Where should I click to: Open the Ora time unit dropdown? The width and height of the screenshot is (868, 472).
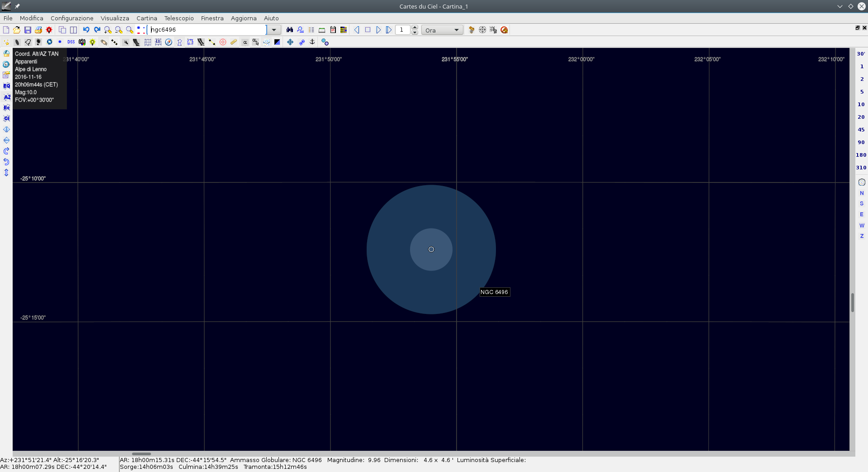click(442, 30)
